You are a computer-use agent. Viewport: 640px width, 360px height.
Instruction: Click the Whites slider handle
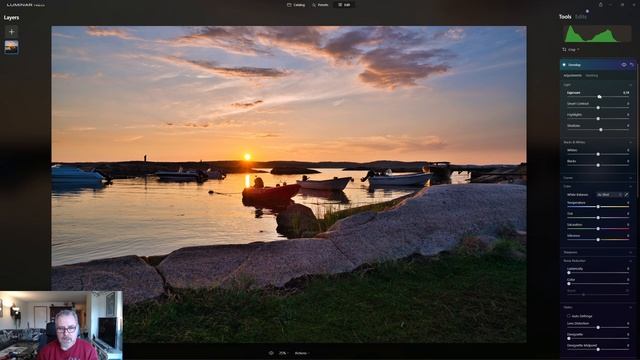click(x=598, y=154)
